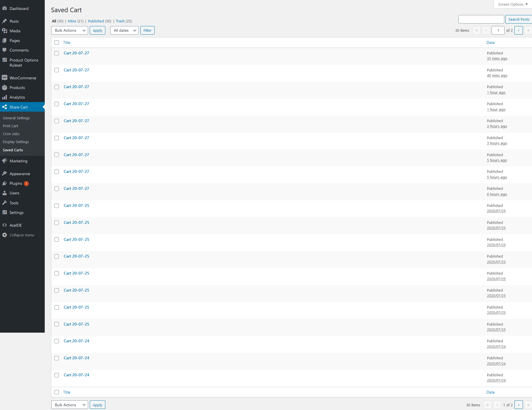Screen dimensions: 532x410
Task: Expand the All dates filter dropdown
Action: point(124,30)
